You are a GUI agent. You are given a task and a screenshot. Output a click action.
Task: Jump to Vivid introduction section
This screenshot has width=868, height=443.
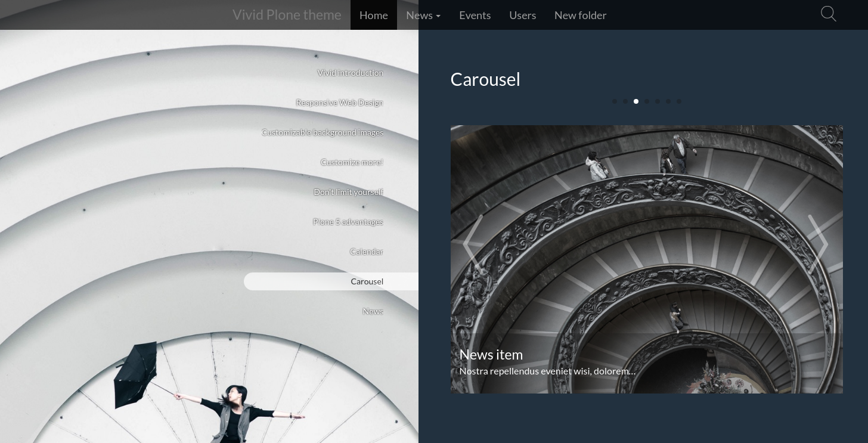tap(350, 73)
